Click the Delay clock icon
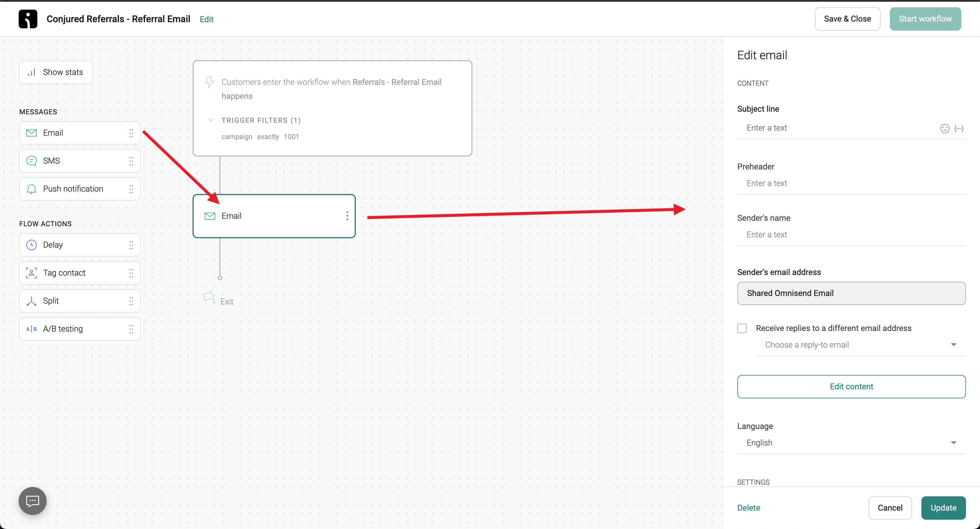 coord(32,245)
